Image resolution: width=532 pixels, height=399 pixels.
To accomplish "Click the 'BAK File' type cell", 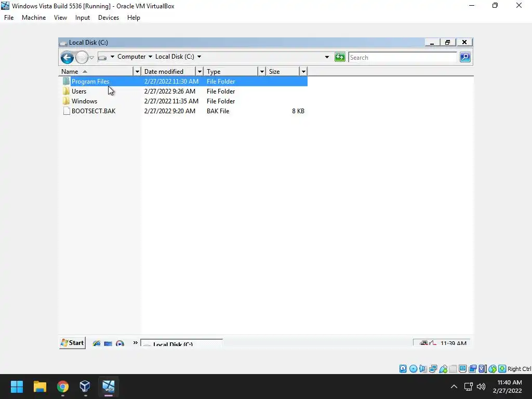I will coord(218,111).
